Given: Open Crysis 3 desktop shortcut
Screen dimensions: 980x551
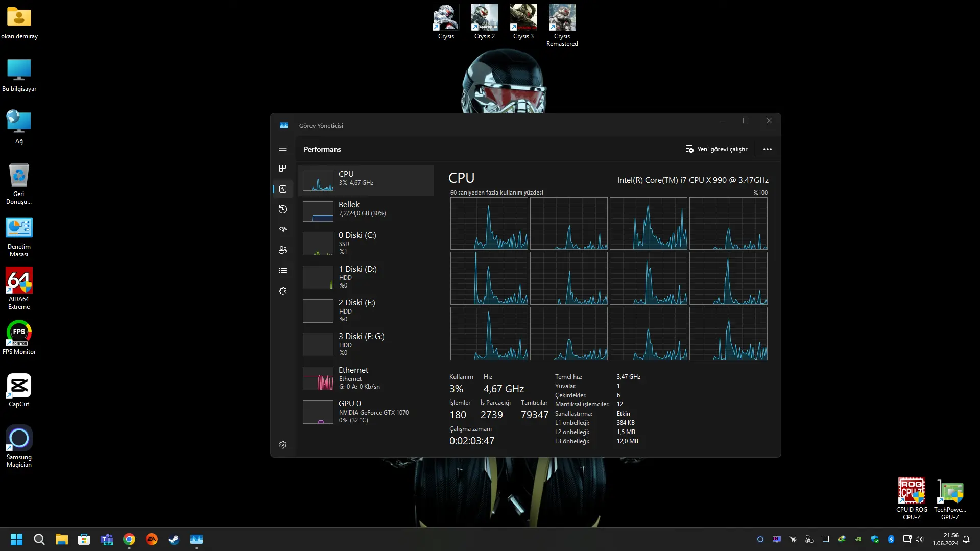Looking at the screenshot, I should click(523, 22).
